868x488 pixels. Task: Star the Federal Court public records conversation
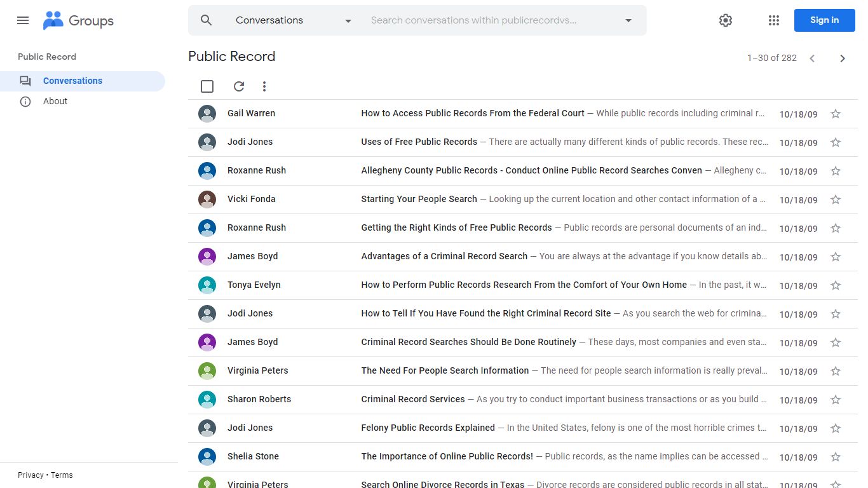click(836, 114)
